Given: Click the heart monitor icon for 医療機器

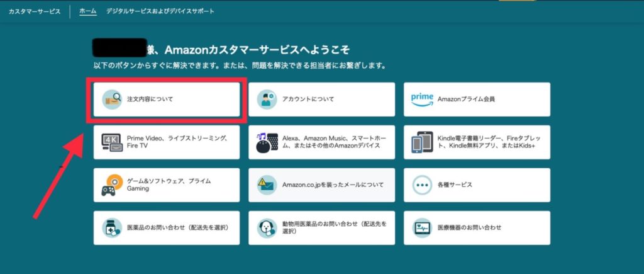Looking at the screenshot, I should tap(422, 228).
